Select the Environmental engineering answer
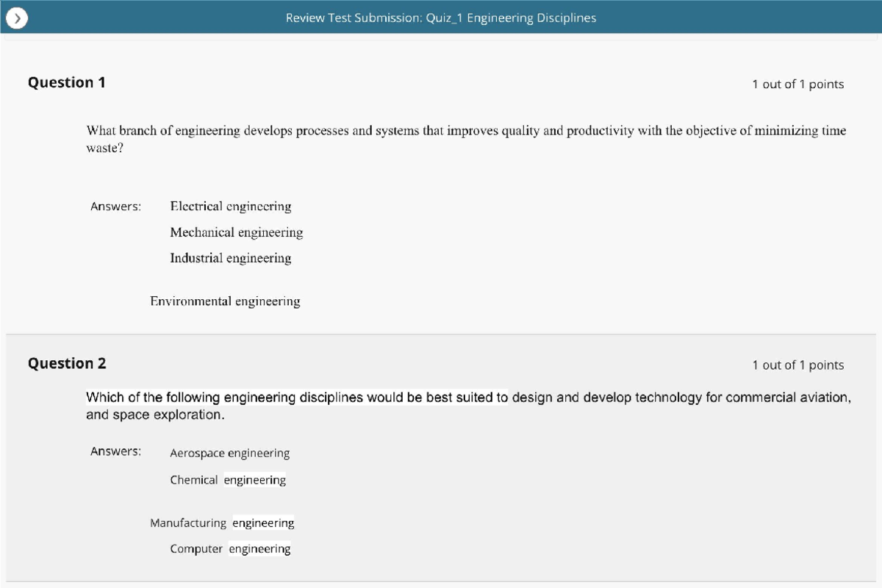Viewport: 882px width, 588px height. tap(224, 301)
